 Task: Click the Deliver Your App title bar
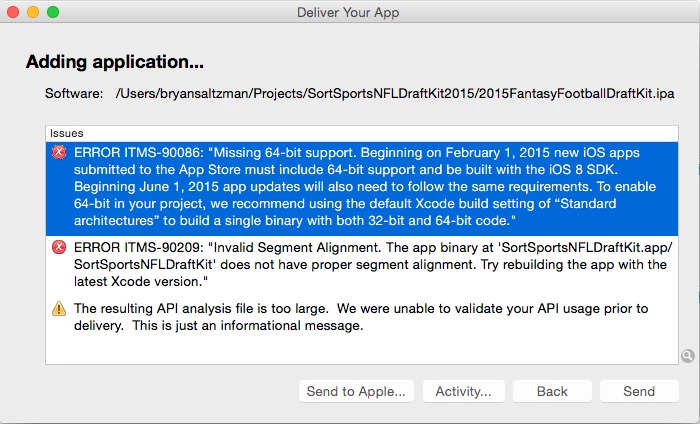click(348, 12)
